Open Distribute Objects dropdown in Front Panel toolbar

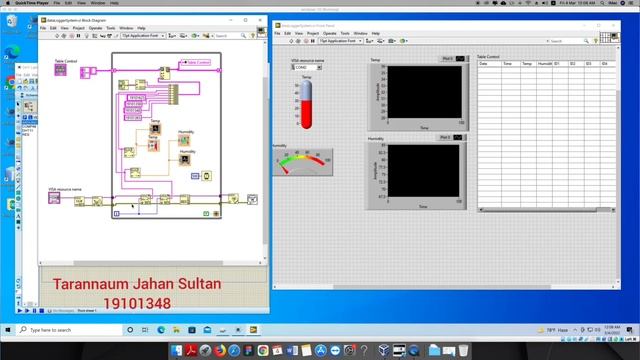381,41
